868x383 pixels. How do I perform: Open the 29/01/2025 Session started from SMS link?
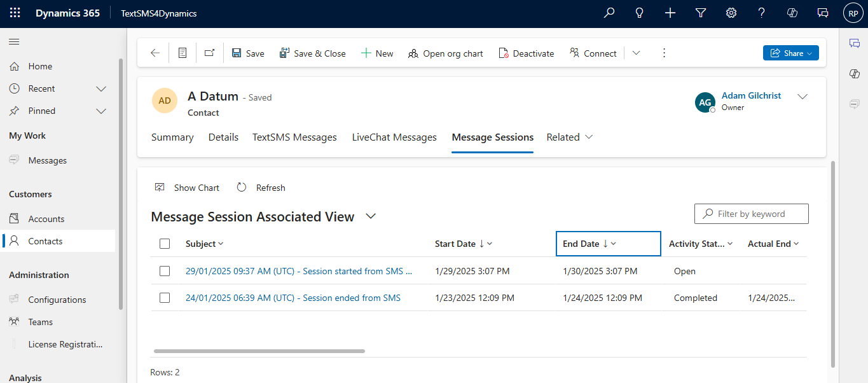(299, 271)
